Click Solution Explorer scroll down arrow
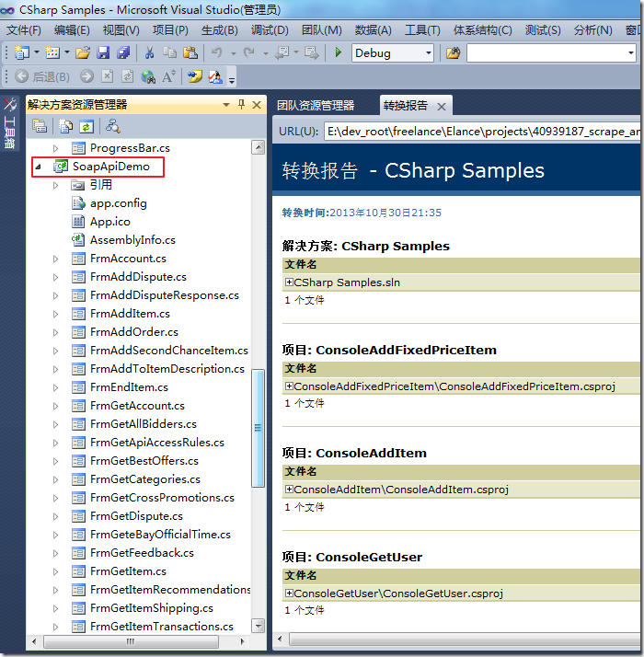 pos(259,626)
